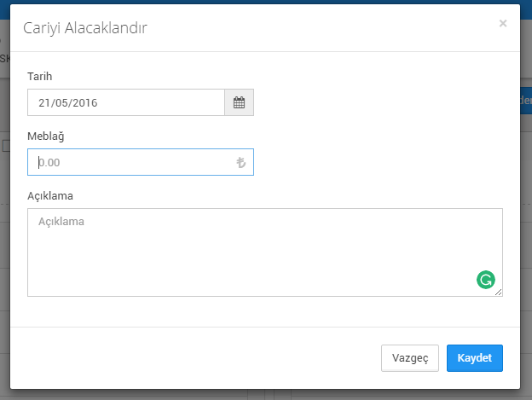Click the green Grammarly icon
The height and width of the screenshot is (400, 532).
point(486,279)
